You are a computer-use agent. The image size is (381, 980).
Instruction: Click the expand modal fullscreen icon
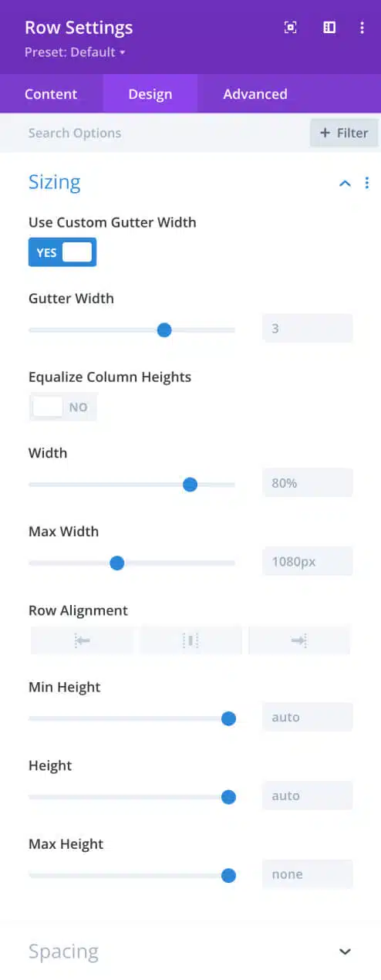291,28
